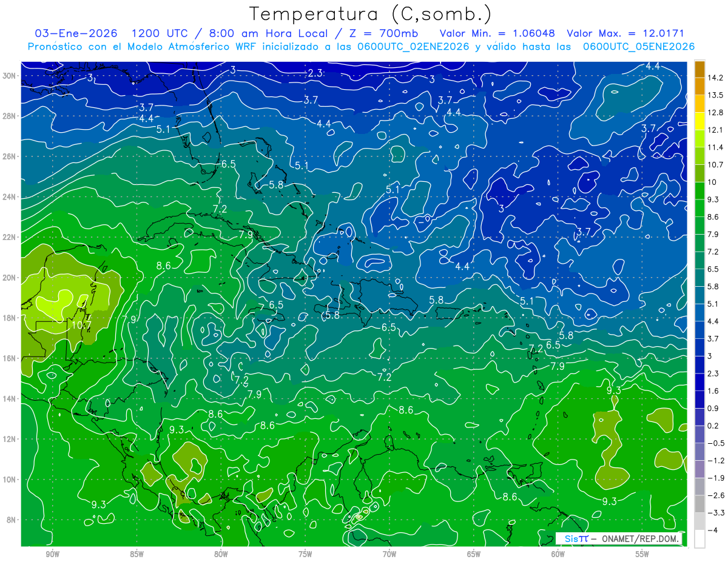This screenshot has width=728, height=562.
Task: Click the "65W" longitude axis label
Action: (474, 554)
